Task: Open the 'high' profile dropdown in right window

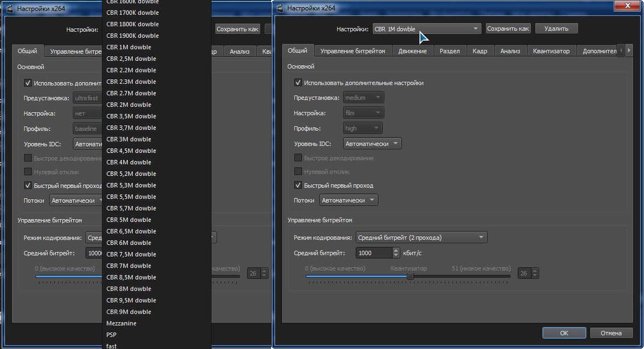Action: [362, 128]
